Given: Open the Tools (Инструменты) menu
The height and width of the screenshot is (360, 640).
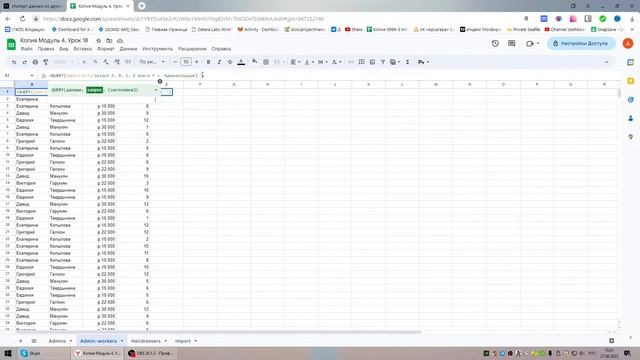Looking at the screenshot, I should pyautogui.click(x=158, y=49).
